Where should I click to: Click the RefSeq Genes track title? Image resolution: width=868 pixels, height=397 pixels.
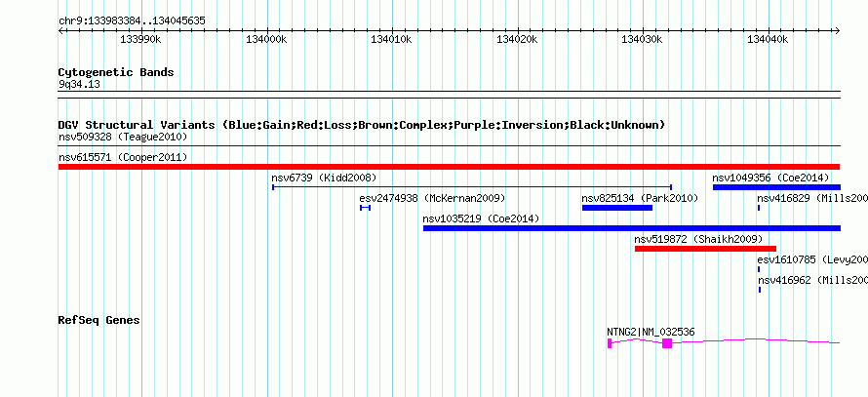99,320
